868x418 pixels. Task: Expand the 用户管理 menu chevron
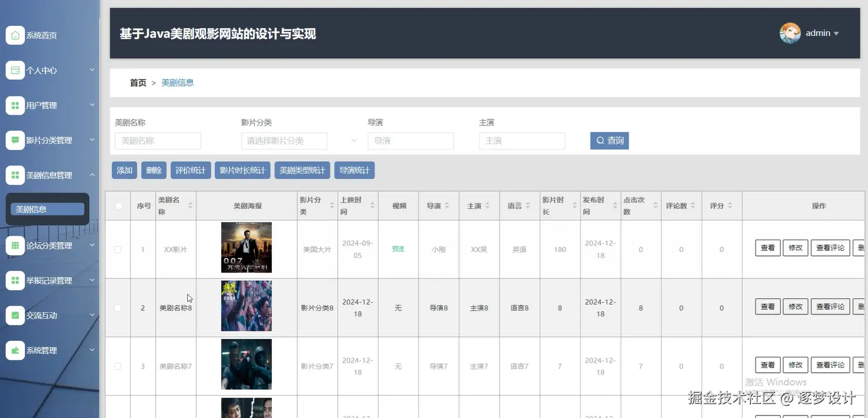[92, 105]
